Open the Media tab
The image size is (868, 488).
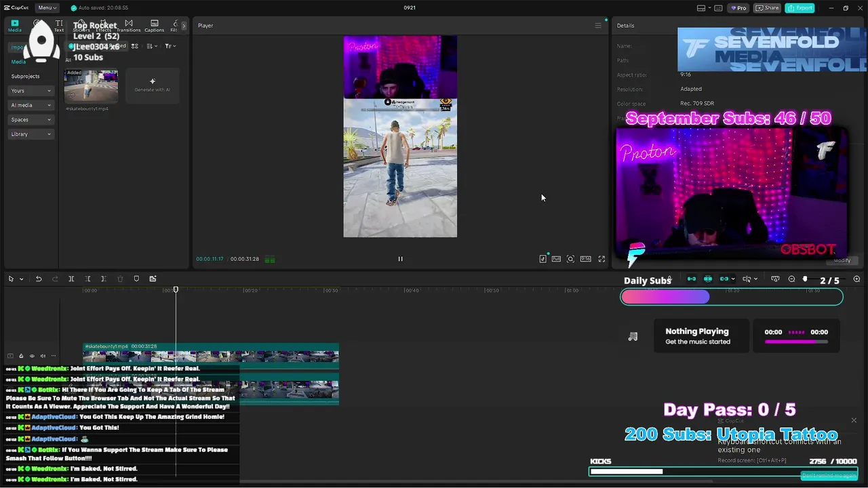(14, 26)
